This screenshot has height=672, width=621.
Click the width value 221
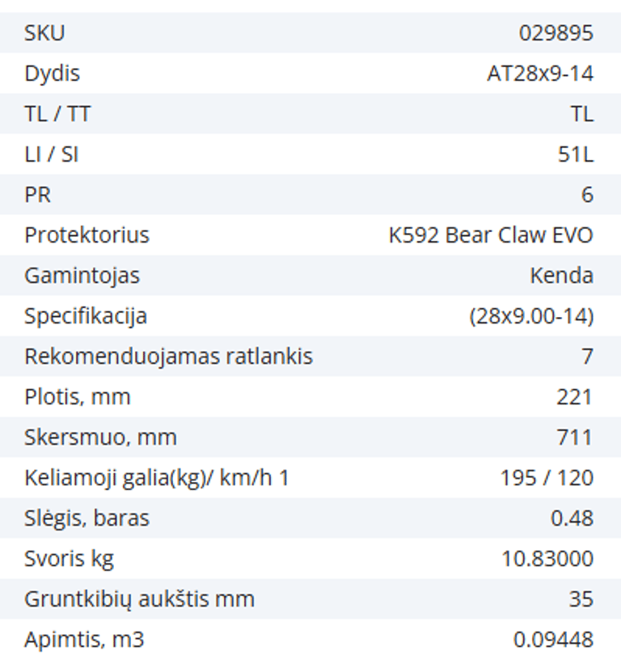coord(575,397)
